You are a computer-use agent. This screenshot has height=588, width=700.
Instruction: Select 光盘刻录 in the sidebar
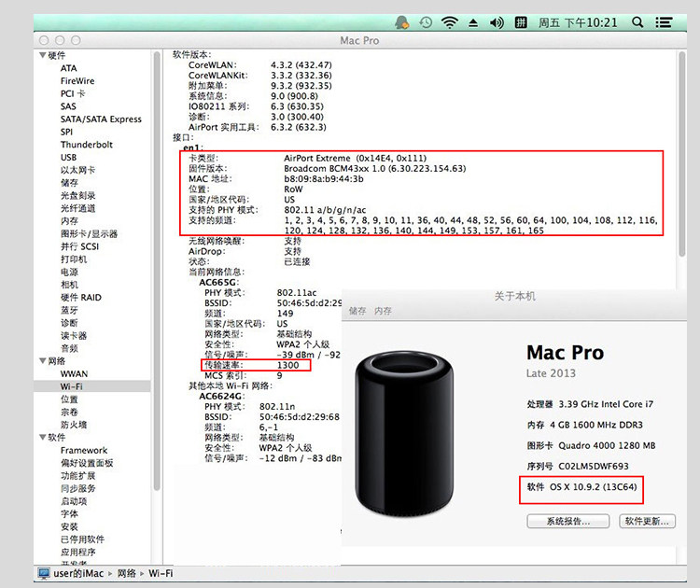[77, 196]
